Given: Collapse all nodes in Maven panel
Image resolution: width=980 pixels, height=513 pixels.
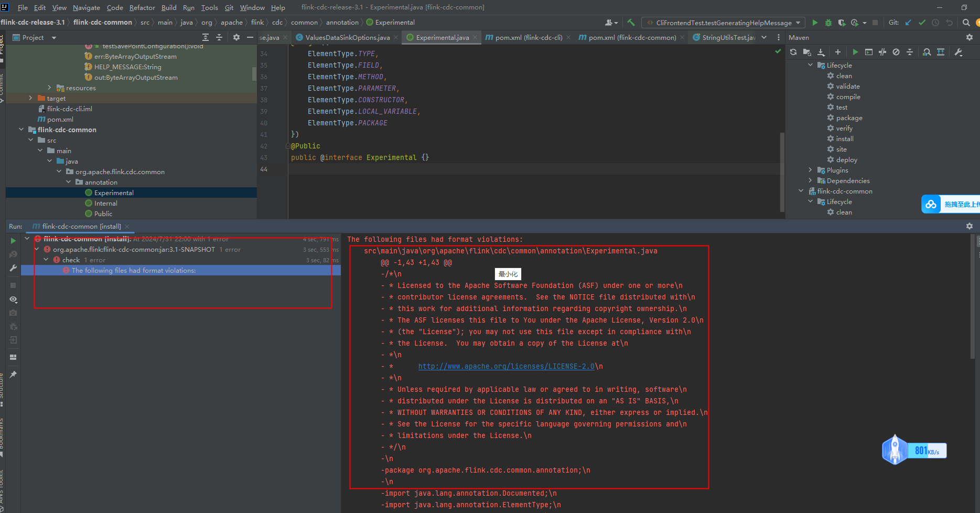Looking at the screenshot, I should [x=910, y=52].
